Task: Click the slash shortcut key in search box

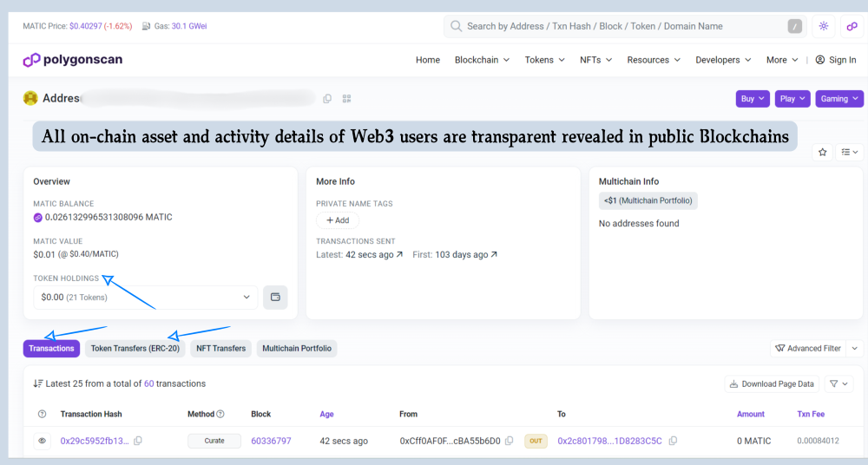Action: pyautogui.click(x=795, y=26)
